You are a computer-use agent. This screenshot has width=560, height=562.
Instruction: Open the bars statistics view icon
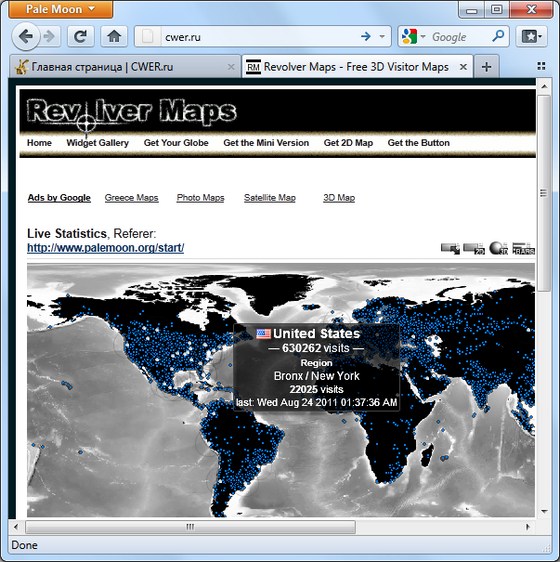pos(523,248)
